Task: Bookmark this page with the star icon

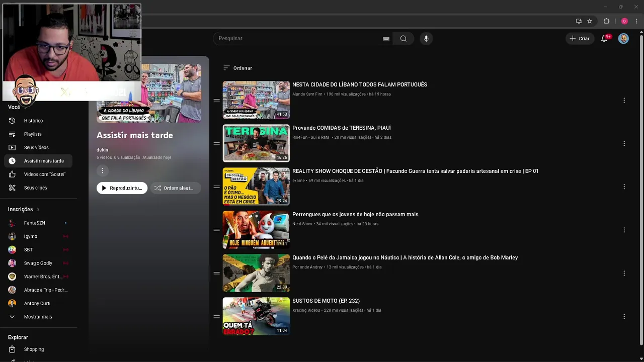Action: pos(590,21)
